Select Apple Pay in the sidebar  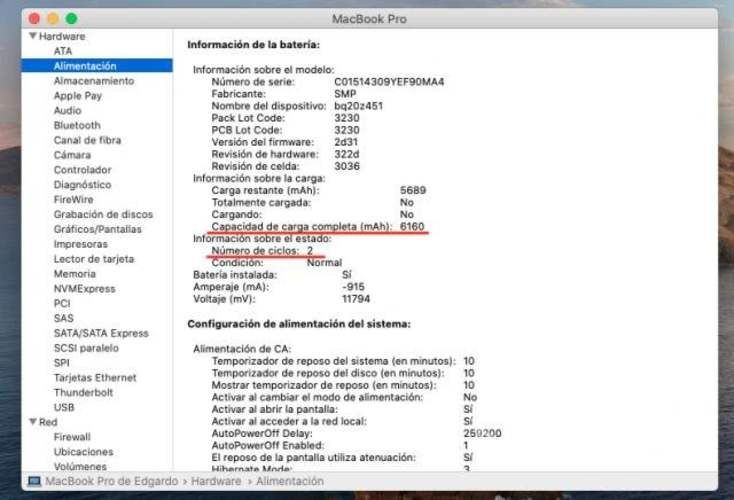pyautogui.click(x=78, y=96)
